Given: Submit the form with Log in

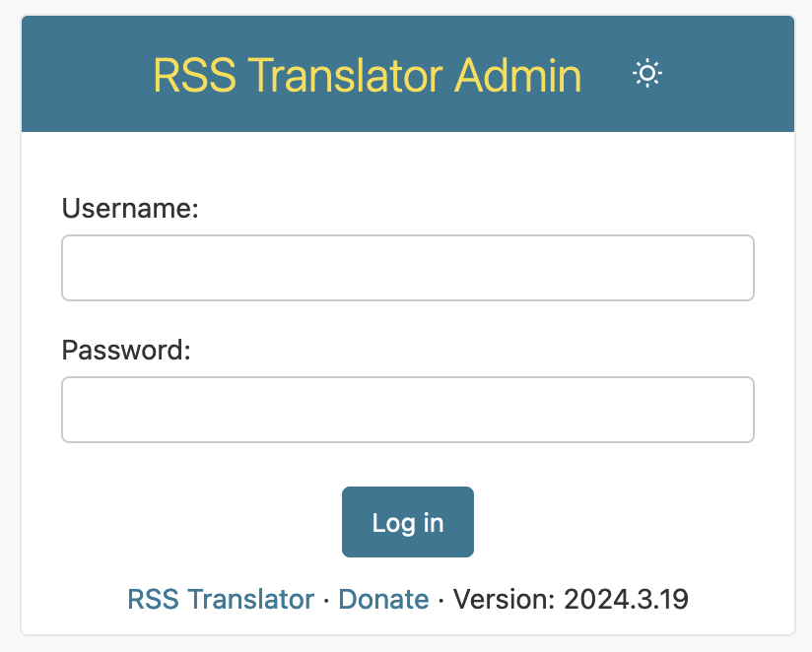Looking at the screenshot, I should [408, 522].
